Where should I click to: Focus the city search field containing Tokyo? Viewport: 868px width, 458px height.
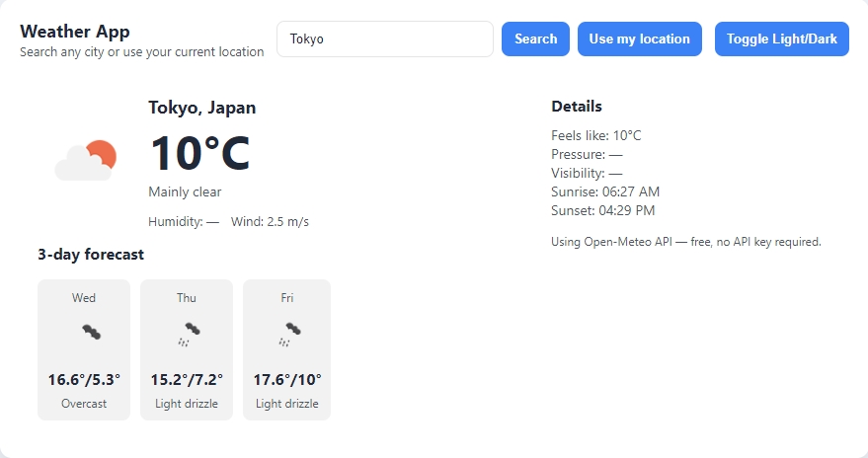[384, 39]
